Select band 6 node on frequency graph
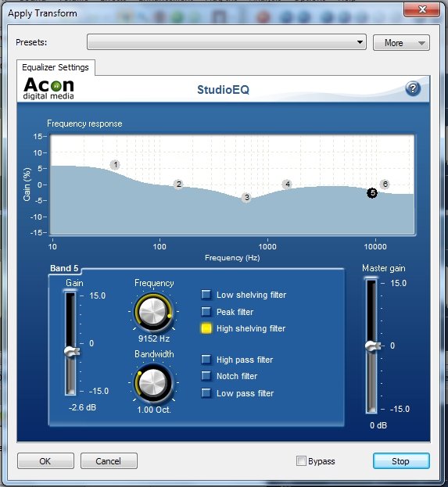This screenshot has height=487, width=448. tap(385, 184)
